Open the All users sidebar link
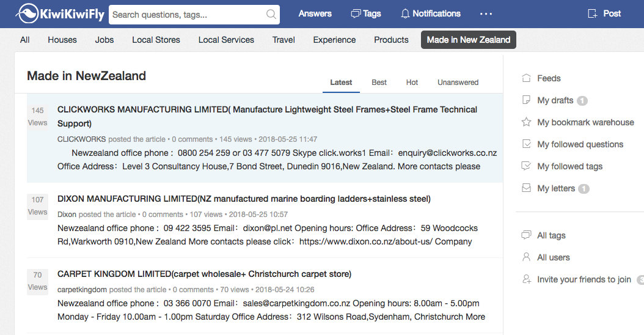The width and height of the screenshot is (644, 335). 553,257
